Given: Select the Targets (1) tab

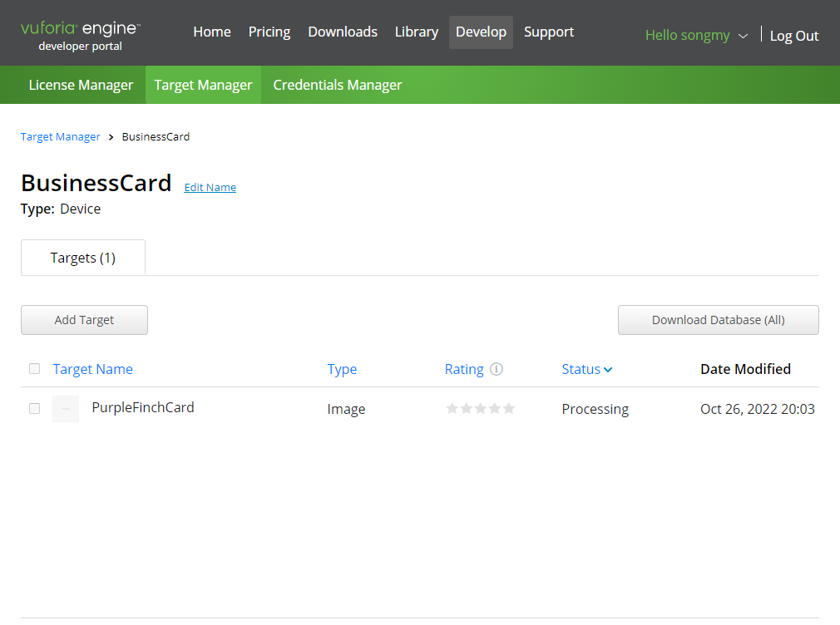Looking at the screenshot, I should 83,258.
